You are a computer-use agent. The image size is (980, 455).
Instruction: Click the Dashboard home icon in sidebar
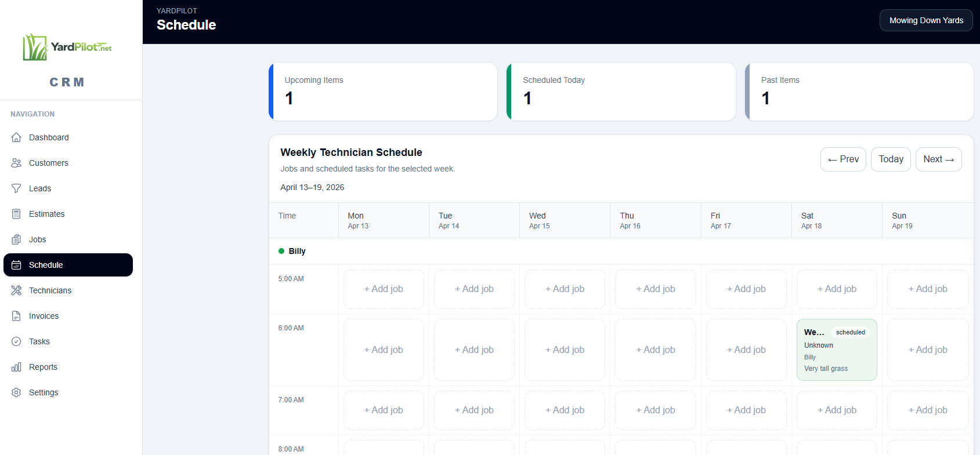point(16,137)
